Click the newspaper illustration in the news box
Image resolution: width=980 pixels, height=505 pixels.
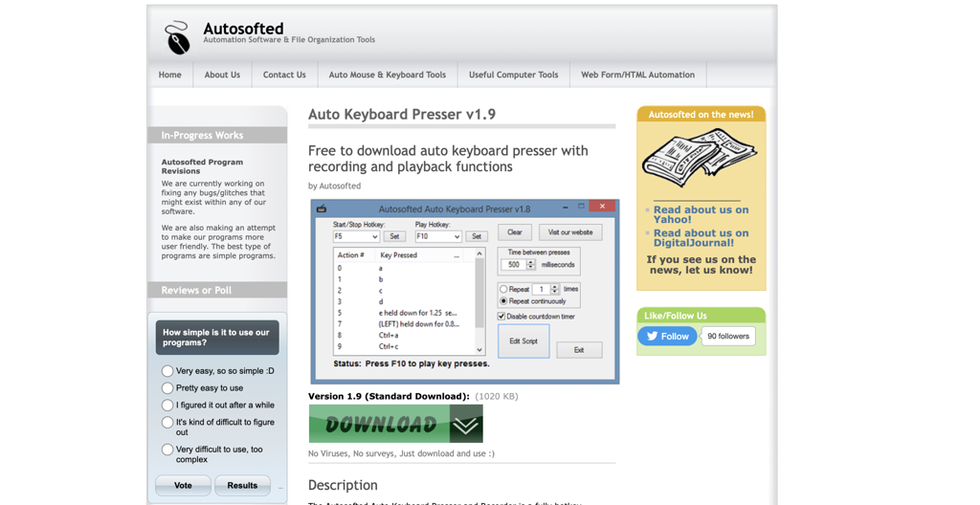(699, 158)
